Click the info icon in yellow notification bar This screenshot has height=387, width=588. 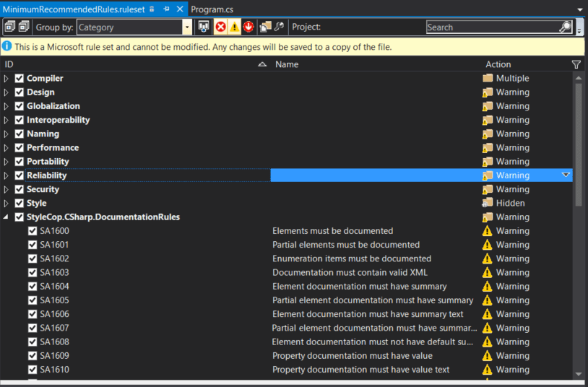point(7,46)
